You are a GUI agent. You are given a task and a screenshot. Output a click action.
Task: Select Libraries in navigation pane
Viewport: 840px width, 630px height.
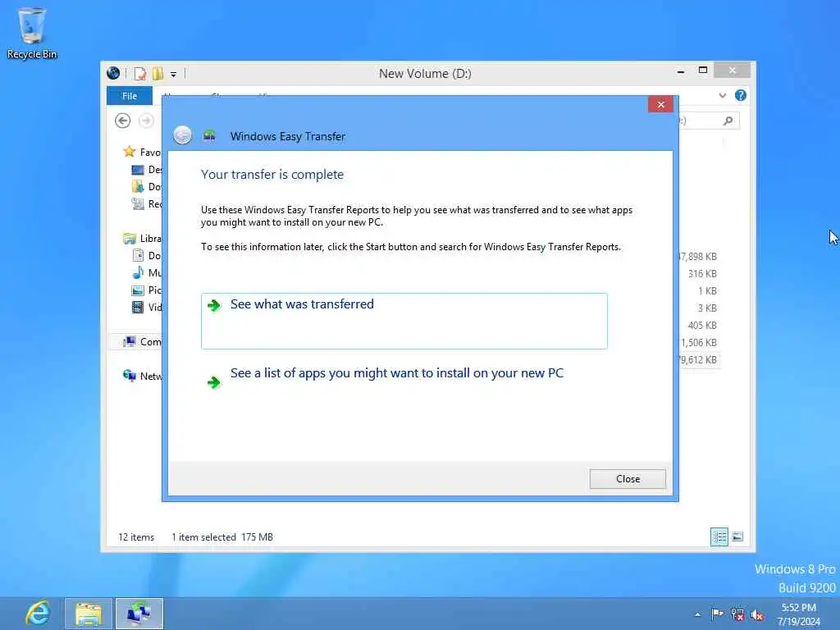pos(142,239)
